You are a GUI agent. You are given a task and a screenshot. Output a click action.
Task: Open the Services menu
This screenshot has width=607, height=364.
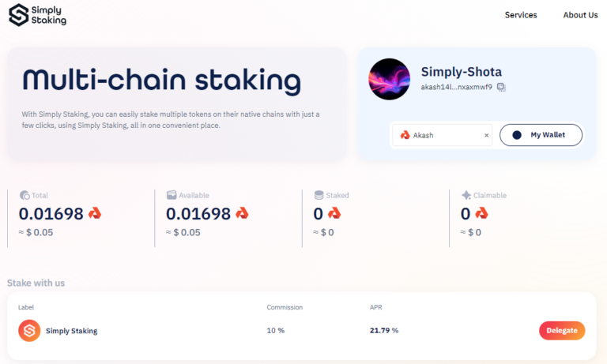pos(521,15)
